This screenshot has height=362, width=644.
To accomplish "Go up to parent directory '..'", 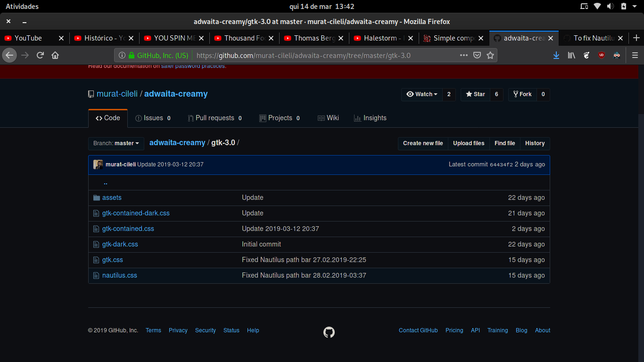I will 106,182.
